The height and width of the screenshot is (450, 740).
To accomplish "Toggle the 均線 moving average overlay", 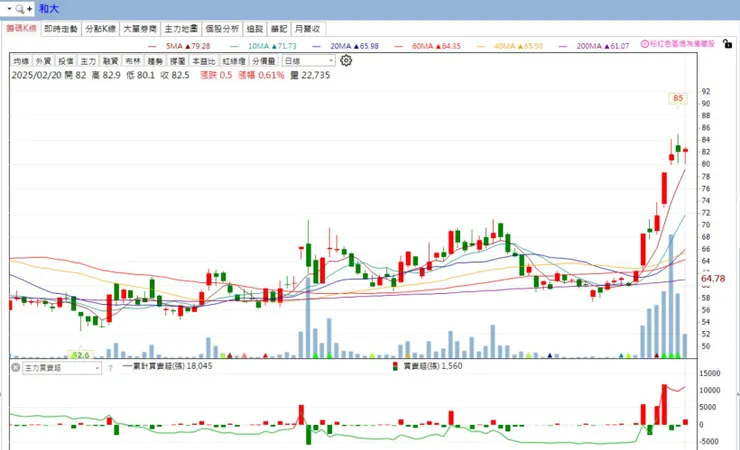I will tap(21, 61).
